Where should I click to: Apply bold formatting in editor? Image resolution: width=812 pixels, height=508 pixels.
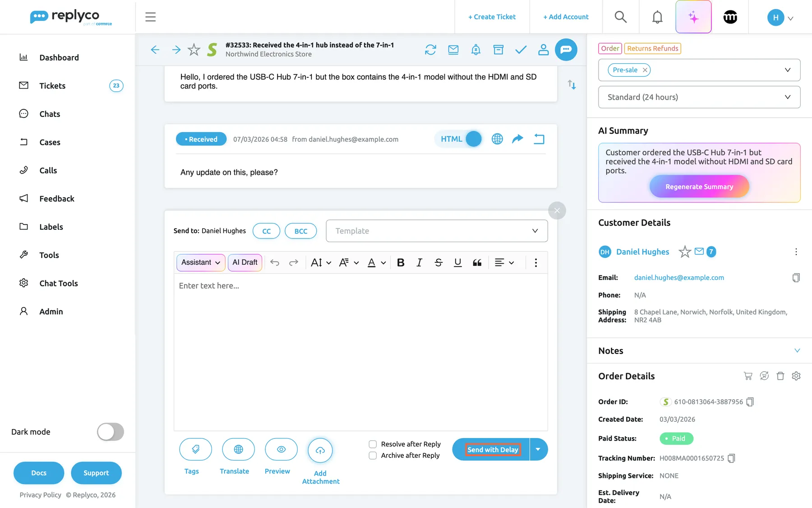(x=401, y=263)
